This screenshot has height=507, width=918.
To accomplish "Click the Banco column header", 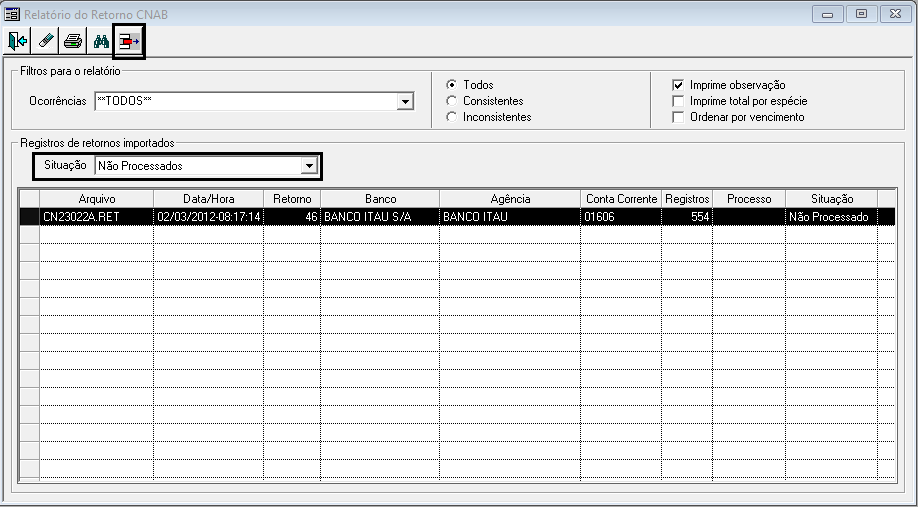I will [380, 199].
